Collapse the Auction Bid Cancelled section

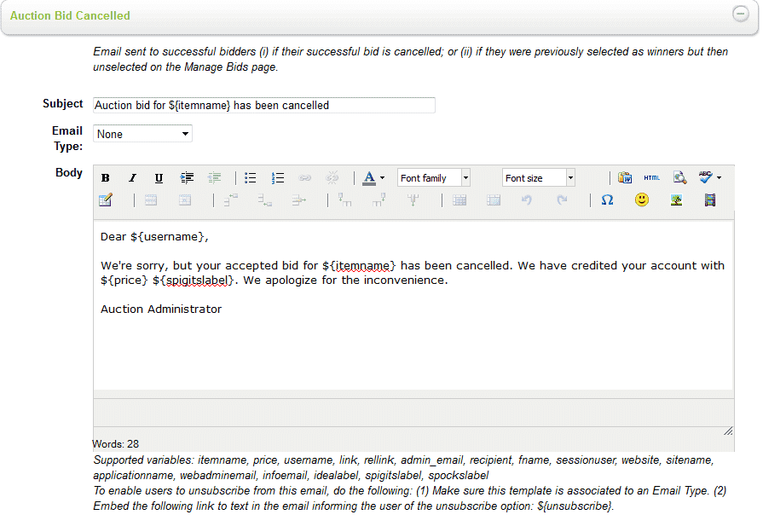pos(740,14)
